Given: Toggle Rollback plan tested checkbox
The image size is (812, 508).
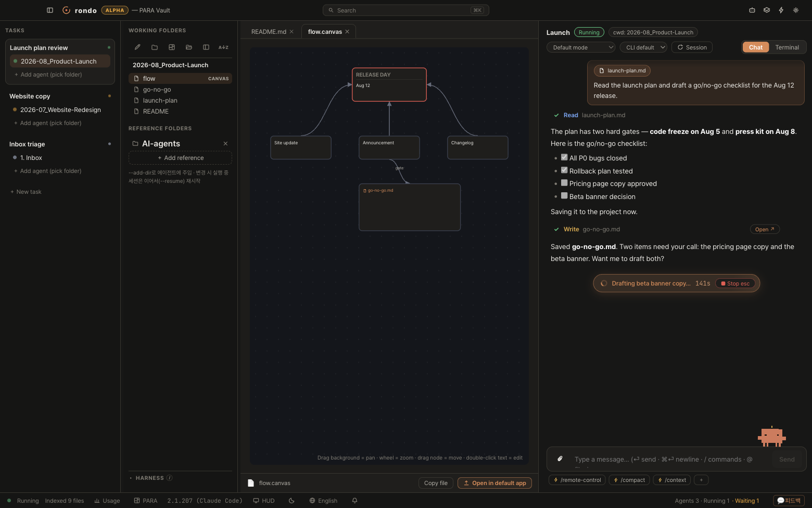Looking at the screenshot, I should [564, 170].
